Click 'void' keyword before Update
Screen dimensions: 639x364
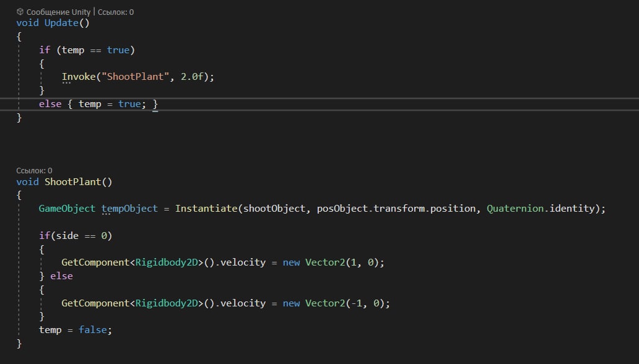click(27, 23)
